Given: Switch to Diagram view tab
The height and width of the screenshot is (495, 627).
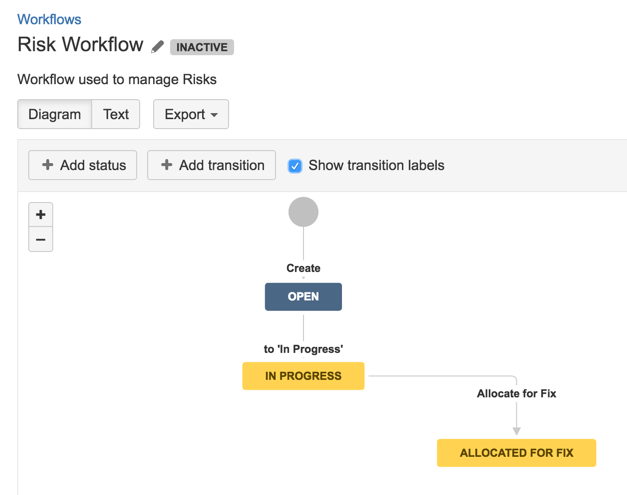Looking at the screenshot, I should point(55,114).
